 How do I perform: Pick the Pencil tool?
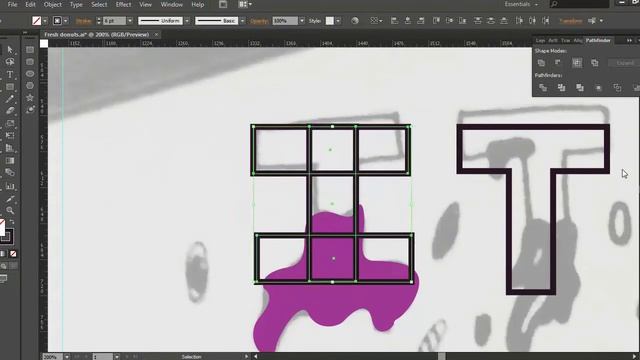[x=10, y=99]
